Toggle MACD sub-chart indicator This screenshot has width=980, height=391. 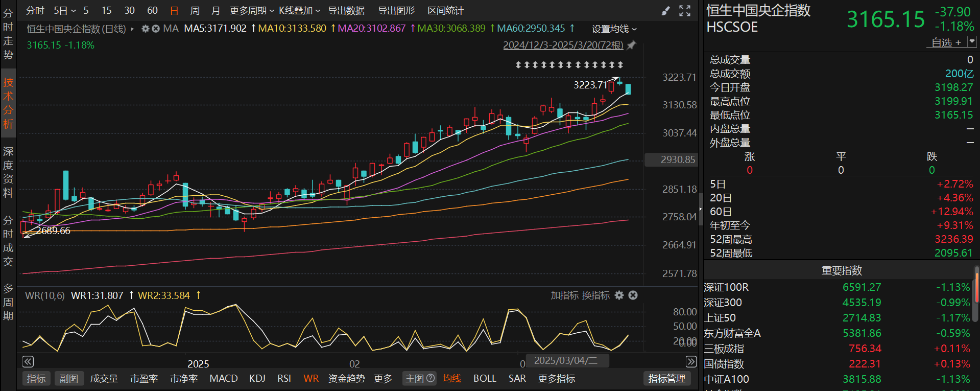click(x=224, y=379)
